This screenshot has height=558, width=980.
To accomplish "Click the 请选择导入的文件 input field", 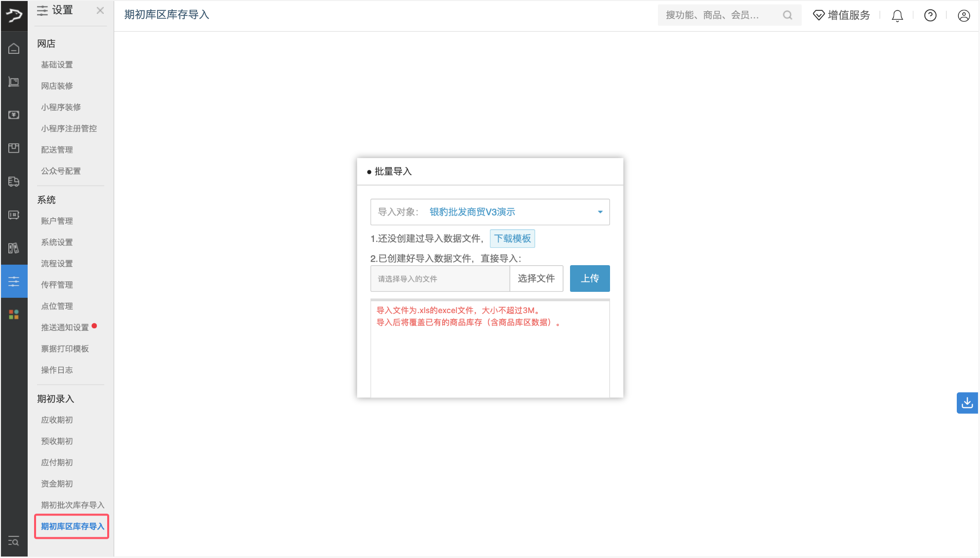I will pyautogui.click(x=440, y=279).
